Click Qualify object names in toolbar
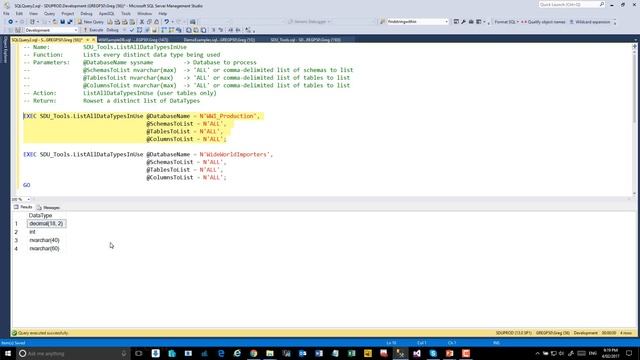 coord(544,22)
